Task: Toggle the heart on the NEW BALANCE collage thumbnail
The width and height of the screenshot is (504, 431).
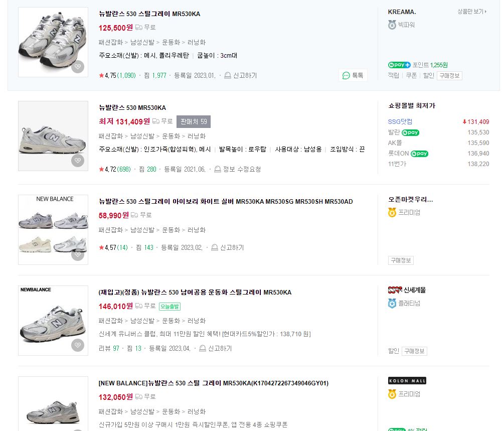Action: tap(78, 254)
